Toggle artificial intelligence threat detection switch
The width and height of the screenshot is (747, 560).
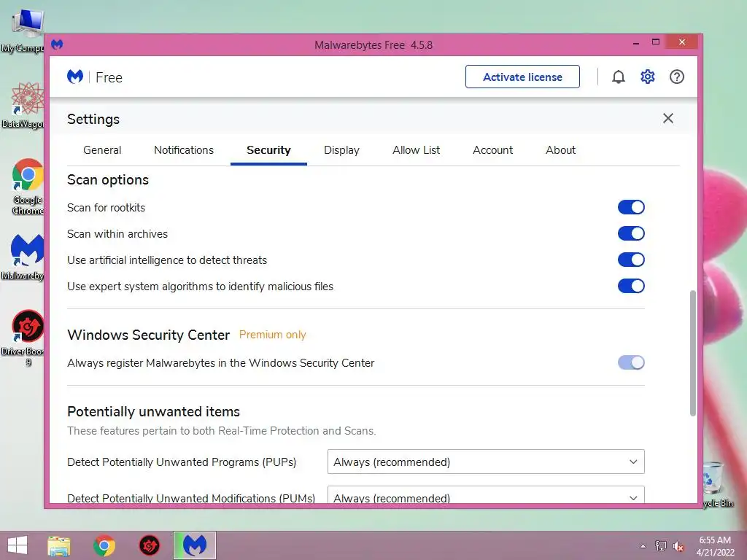tap(631, 260)
